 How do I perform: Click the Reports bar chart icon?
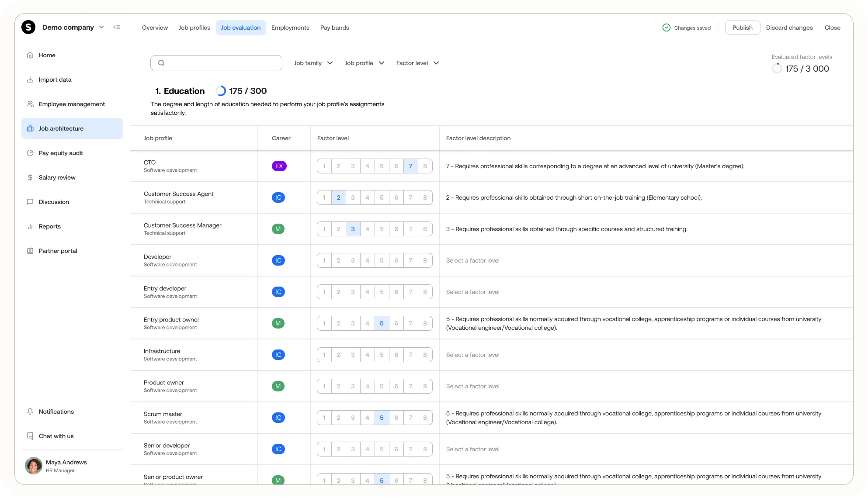tap(30, 226)
